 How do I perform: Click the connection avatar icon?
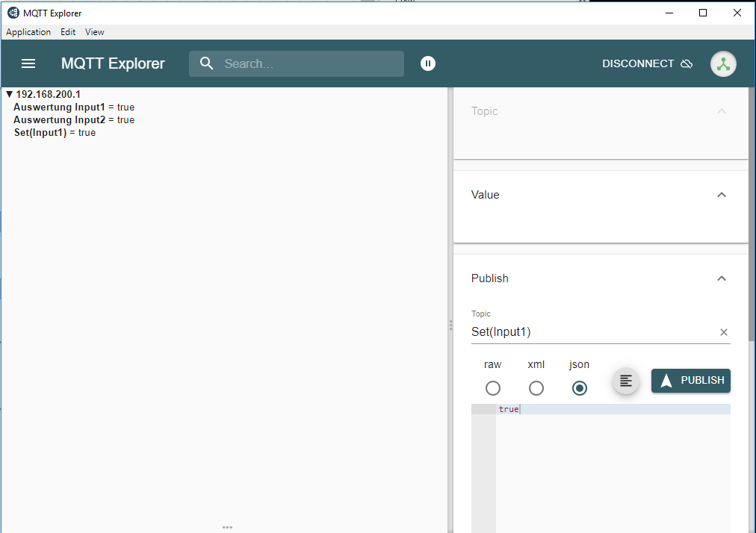pyautogui.click(x=722, y=64)
